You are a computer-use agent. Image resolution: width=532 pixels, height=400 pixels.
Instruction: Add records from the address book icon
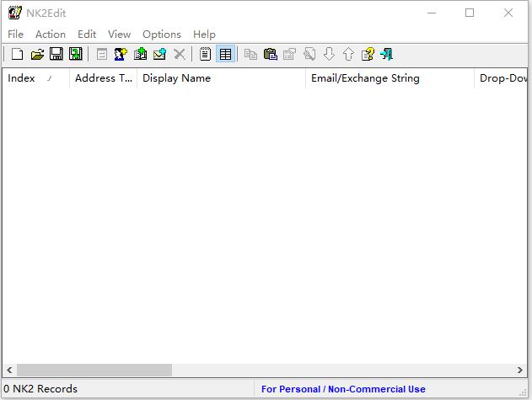140,54
